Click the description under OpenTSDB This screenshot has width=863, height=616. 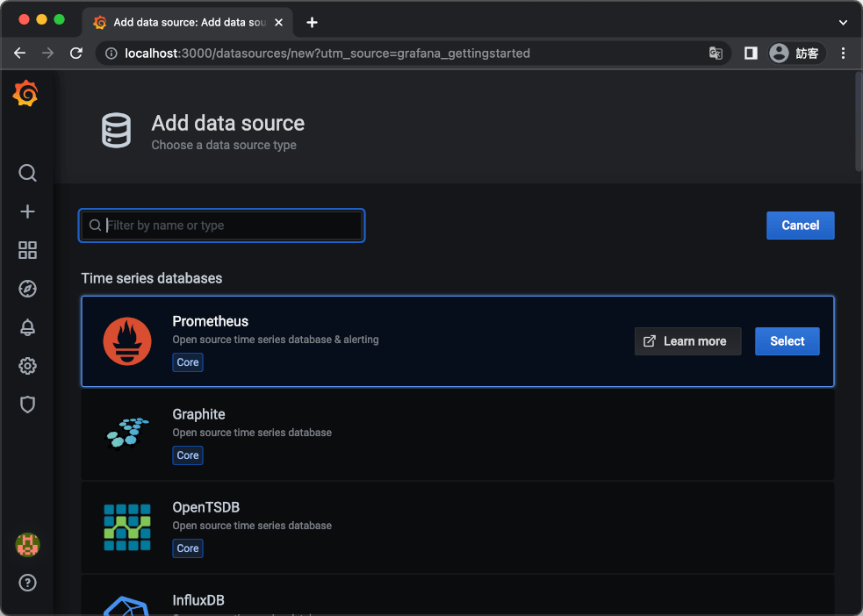tap(252, 526)
